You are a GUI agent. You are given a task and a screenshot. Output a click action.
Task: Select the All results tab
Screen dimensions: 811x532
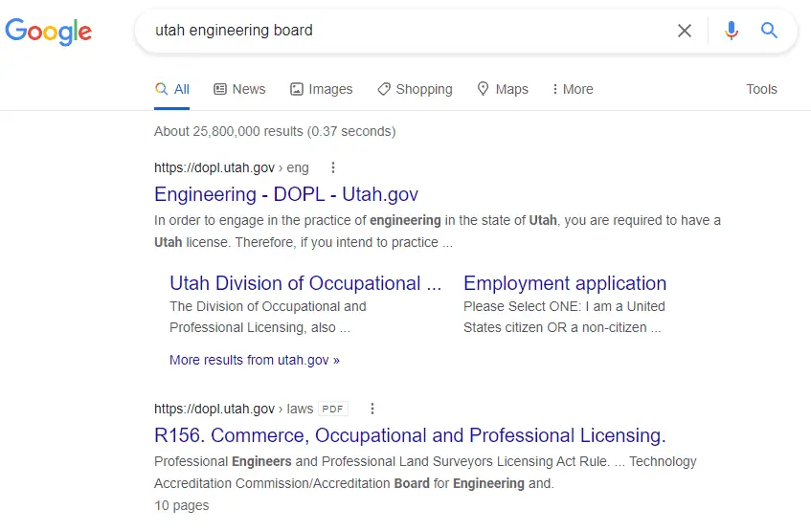(x=172, y=89)
